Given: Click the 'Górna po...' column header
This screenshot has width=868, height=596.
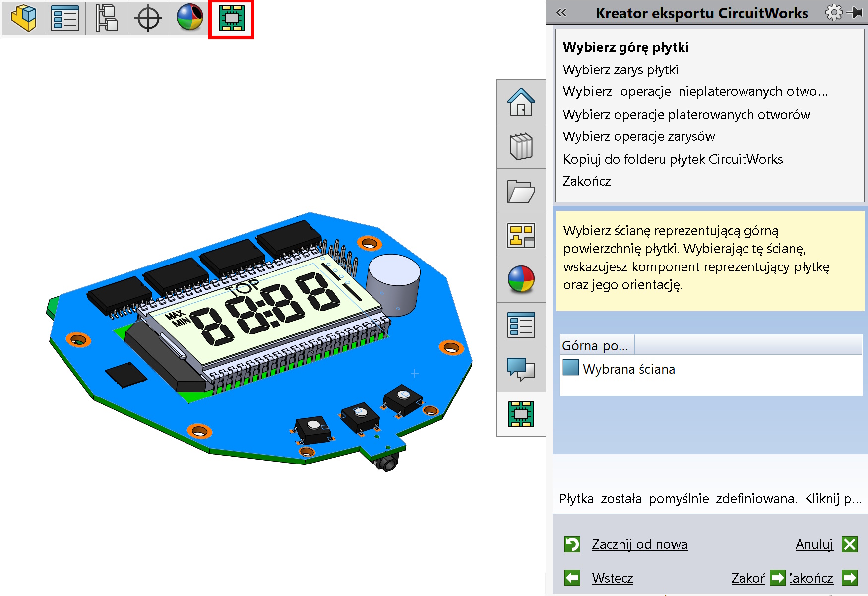Looking at the screenshot, I should pyautogui.click(x=595, y=346).
